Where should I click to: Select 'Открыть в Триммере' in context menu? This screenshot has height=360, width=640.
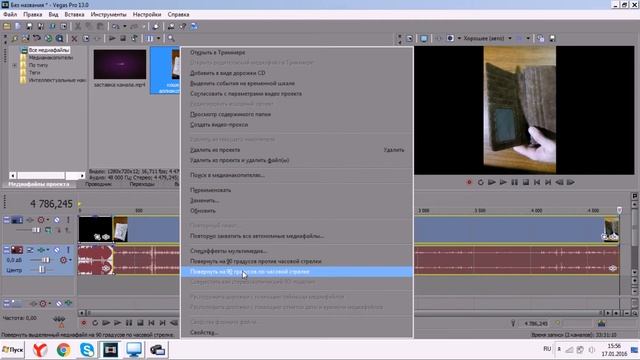(297, 52)
